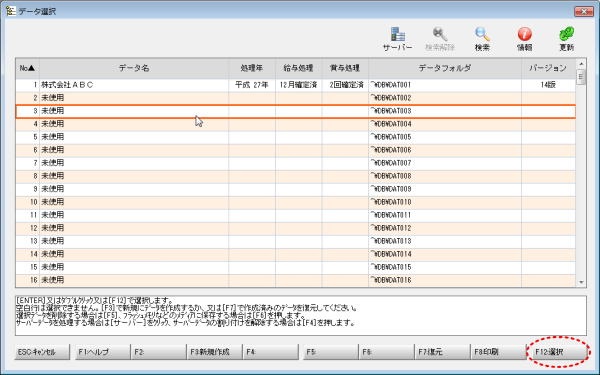The width and height of the screenshot is (600, 375).
Task: Sort by the No▲ column header
Action: point(28,68)
